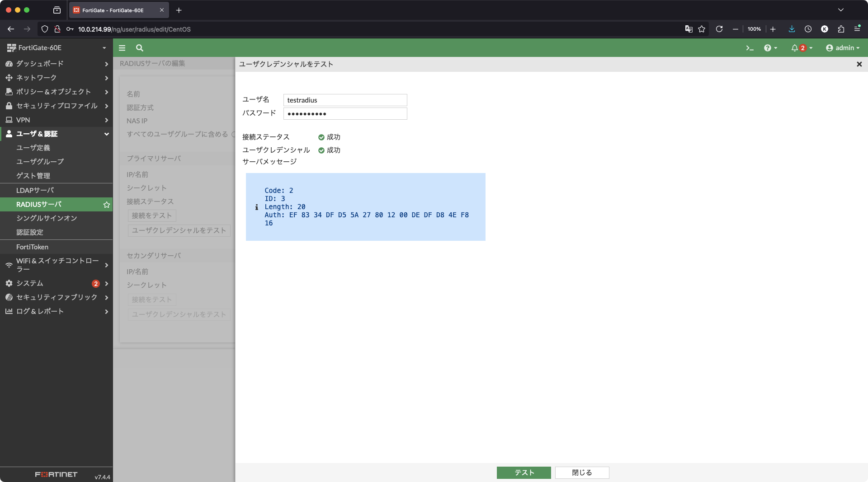Click the user & authentication person icon
The width and height of the screenshot is (868, 482).
(x=9, y=134)
